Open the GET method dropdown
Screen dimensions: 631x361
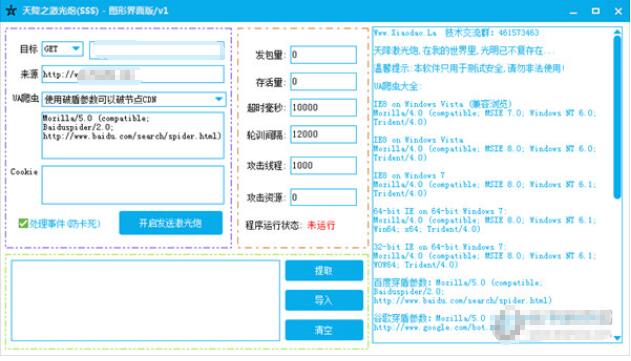pyautogui.click(x=62, y=49)
